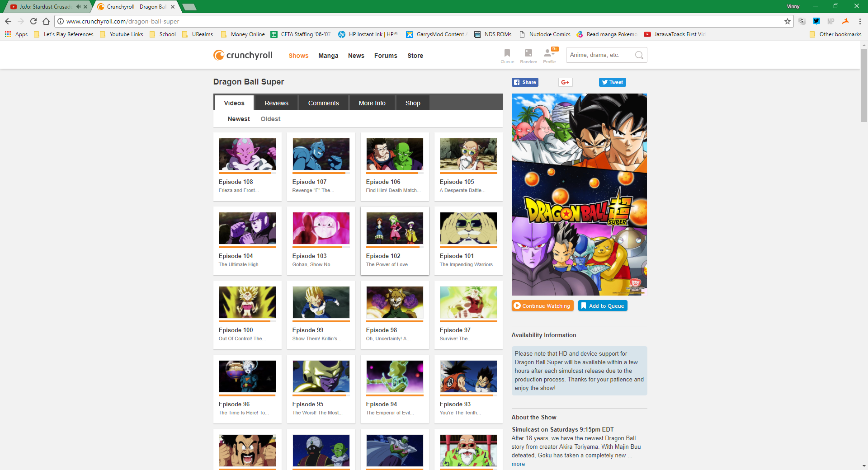
Task: Sort episodes by Oldest
Action: tap(270, 119)
